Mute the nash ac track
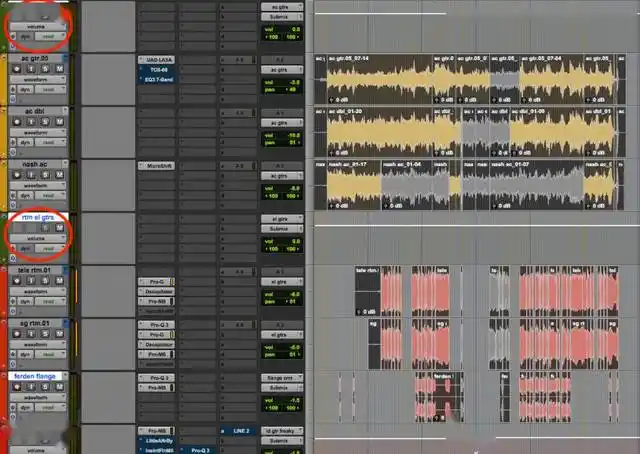Screen dimensions: 640x454 point(59,176)
